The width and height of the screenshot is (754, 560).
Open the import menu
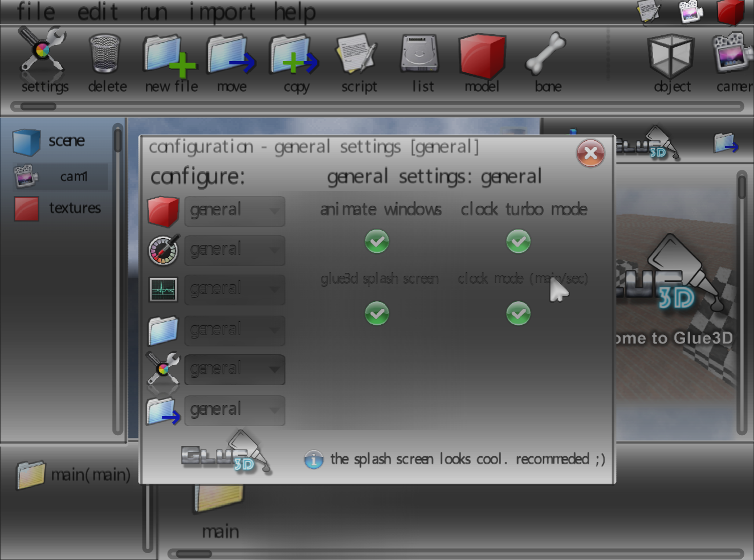(x=222, y=13)
